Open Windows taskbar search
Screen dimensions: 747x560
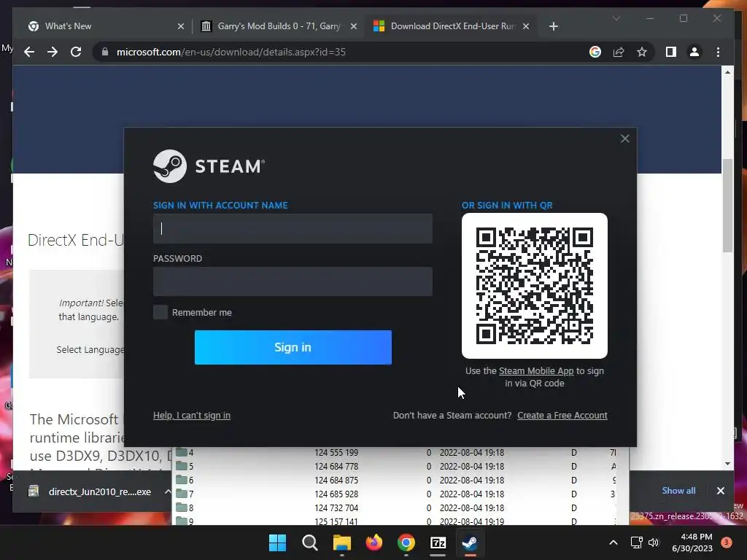point(309,542)
